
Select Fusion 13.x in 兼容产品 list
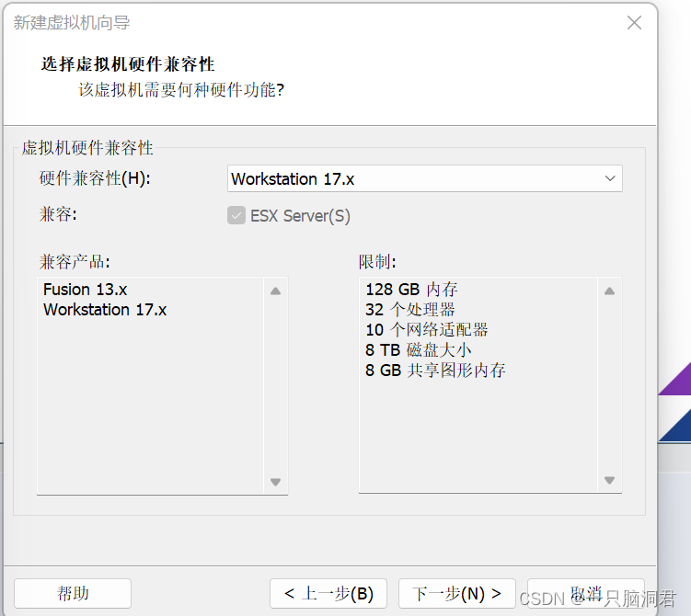click(x=85, y=290)
